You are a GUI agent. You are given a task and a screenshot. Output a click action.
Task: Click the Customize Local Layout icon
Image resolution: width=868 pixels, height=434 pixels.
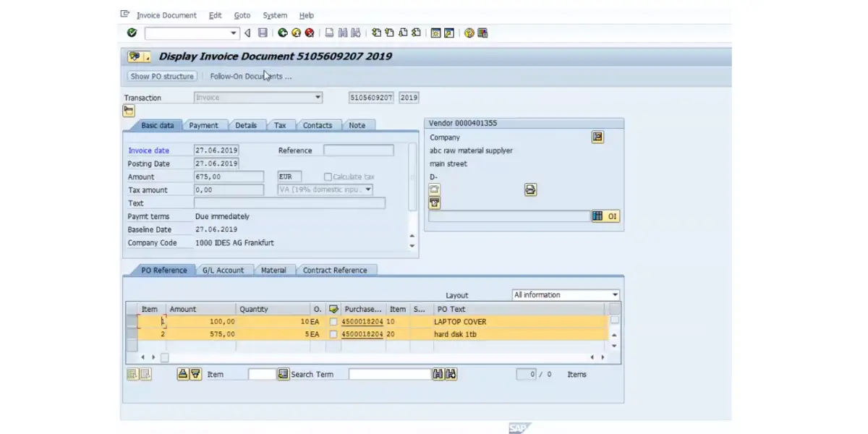click(482, 33)
